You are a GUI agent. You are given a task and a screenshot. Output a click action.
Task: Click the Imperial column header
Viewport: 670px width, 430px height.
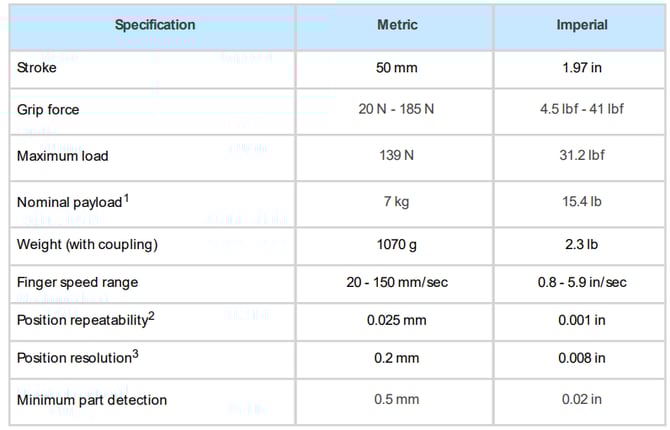pyautogui.click(x=581, y=25)
